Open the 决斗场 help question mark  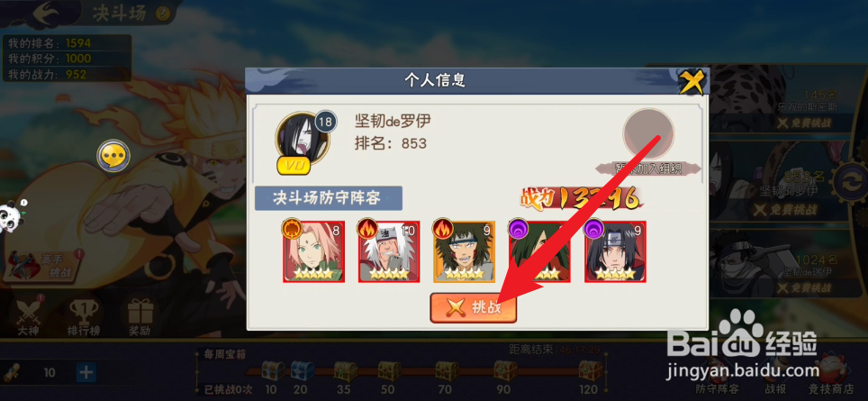pyautogui.click(x=162, y=14)
